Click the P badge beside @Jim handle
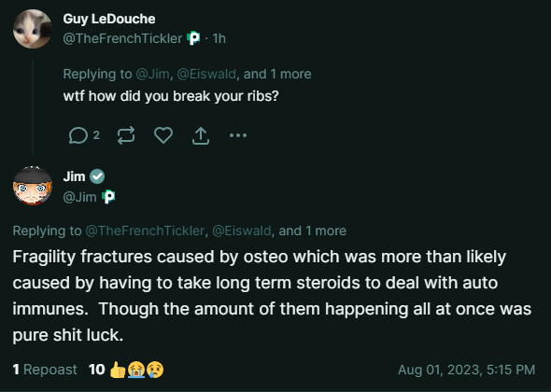Screen dimensions: 551x392 (108, 197)
